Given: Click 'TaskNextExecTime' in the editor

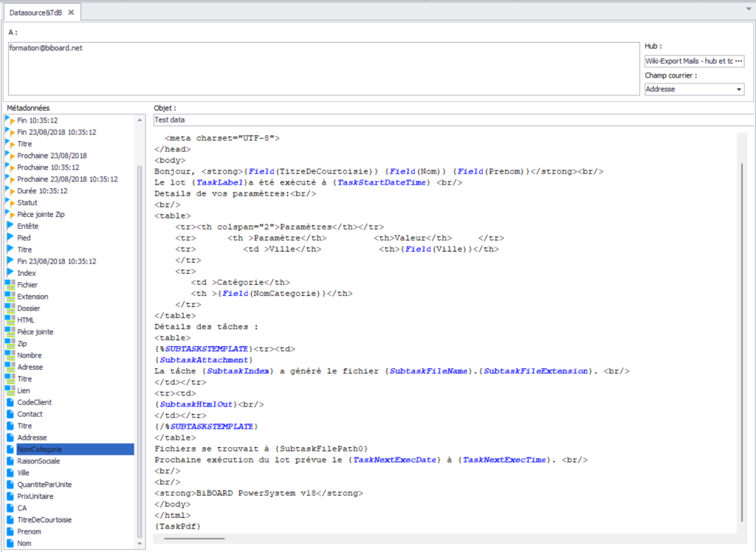Looking at the screenshot, I should tap(504, 460).
